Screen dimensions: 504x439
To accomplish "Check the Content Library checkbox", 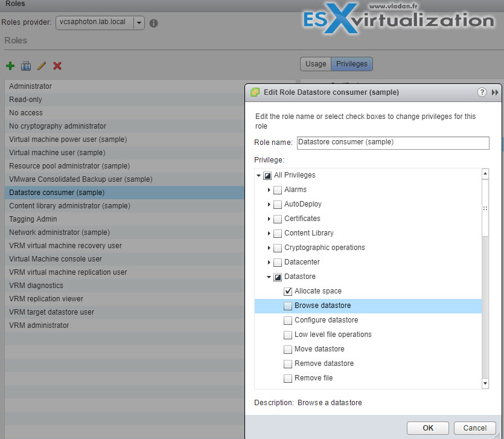I will [278, 234].
